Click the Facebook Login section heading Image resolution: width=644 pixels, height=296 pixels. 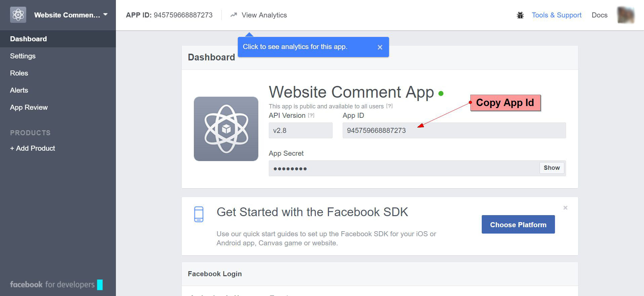[215, 274]
